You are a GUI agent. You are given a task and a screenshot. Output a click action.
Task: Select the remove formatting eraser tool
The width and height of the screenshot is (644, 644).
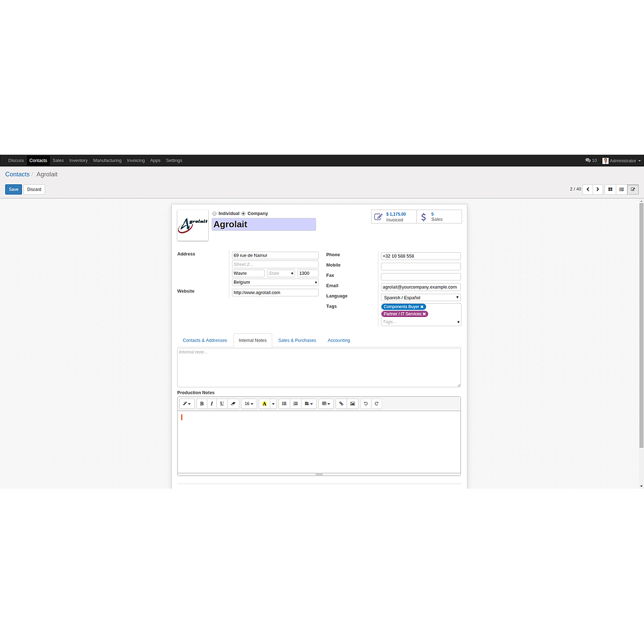(232, 403)
